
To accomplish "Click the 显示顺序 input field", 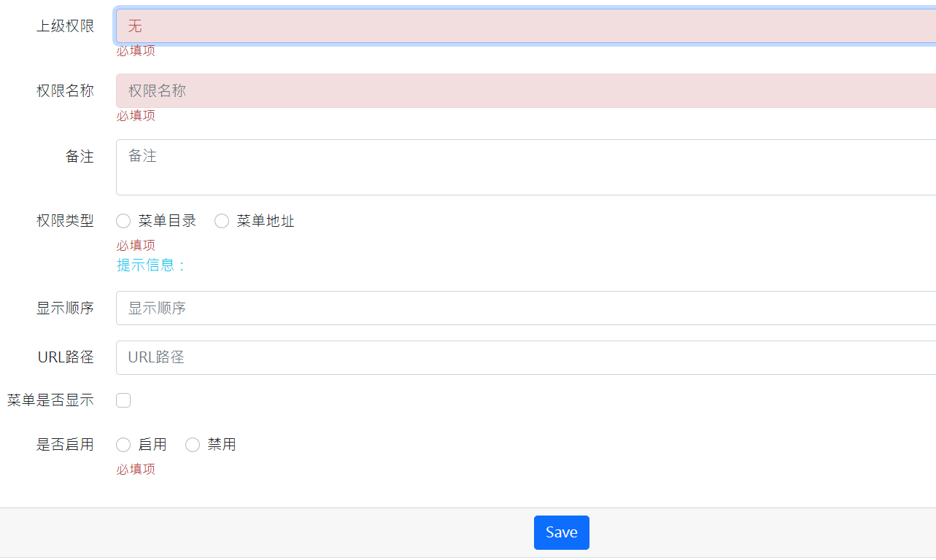I will click(526, 308).
